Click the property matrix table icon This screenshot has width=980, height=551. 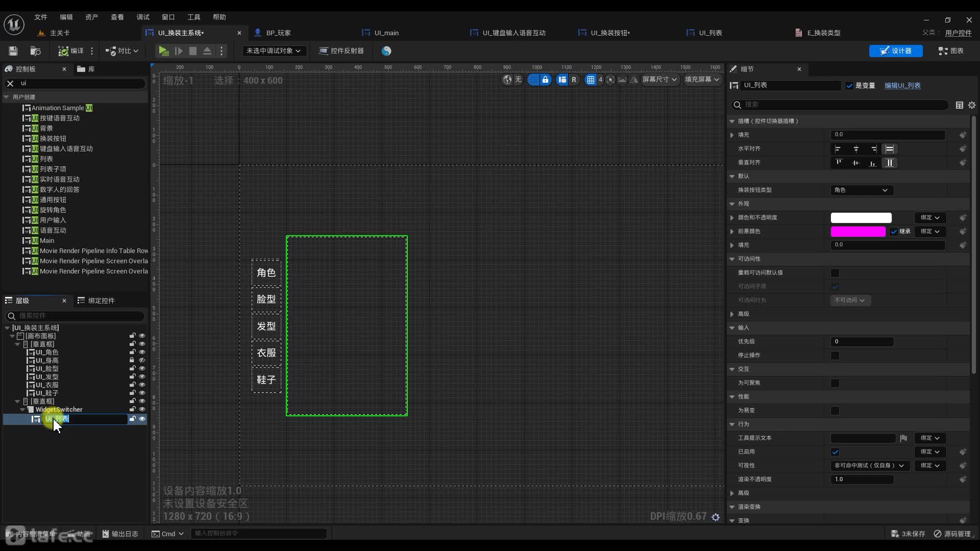point(960,105)
